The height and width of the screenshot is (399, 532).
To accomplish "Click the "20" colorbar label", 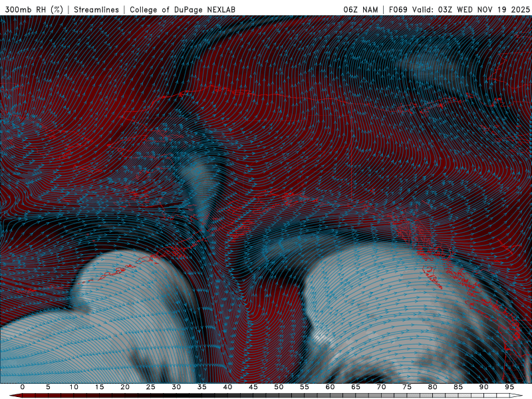I will coord(125,387).
